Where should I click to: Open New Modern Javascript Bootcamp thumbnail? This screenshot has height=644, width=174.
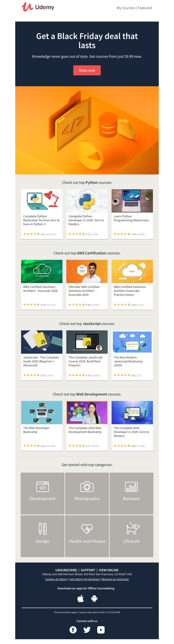coord(132,342)
